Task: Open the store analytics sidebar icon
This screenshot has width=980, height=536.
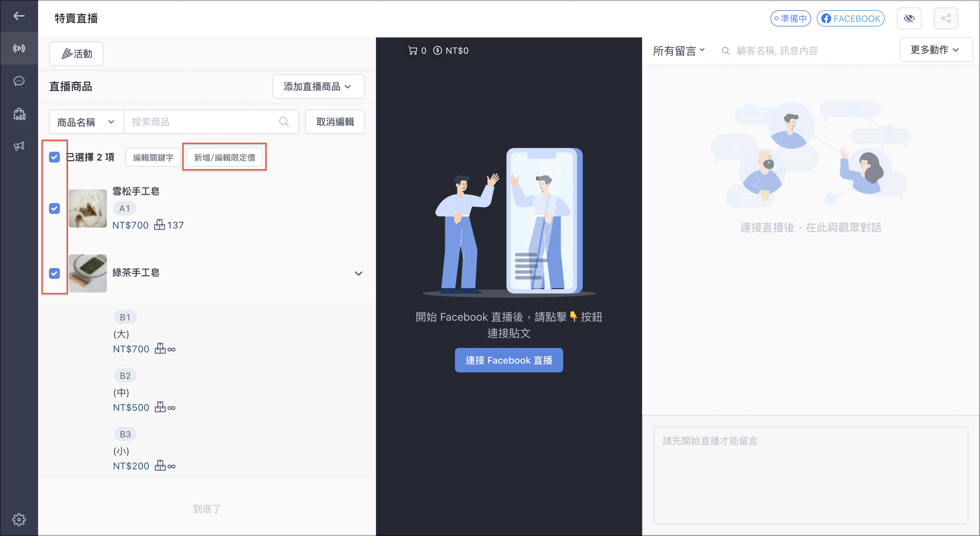Action: [x=19, y=114]
